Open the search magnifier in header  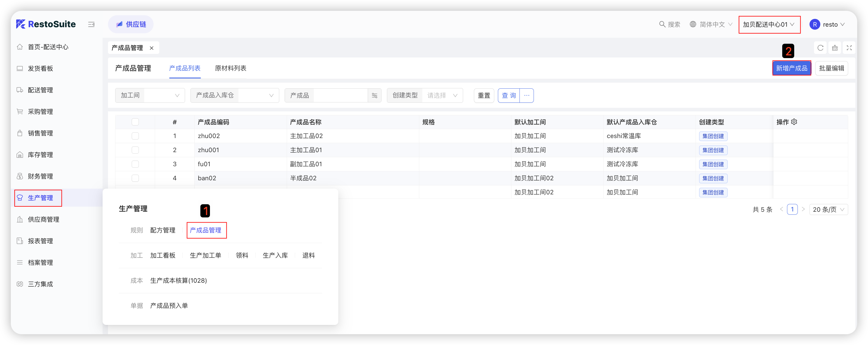662,24
